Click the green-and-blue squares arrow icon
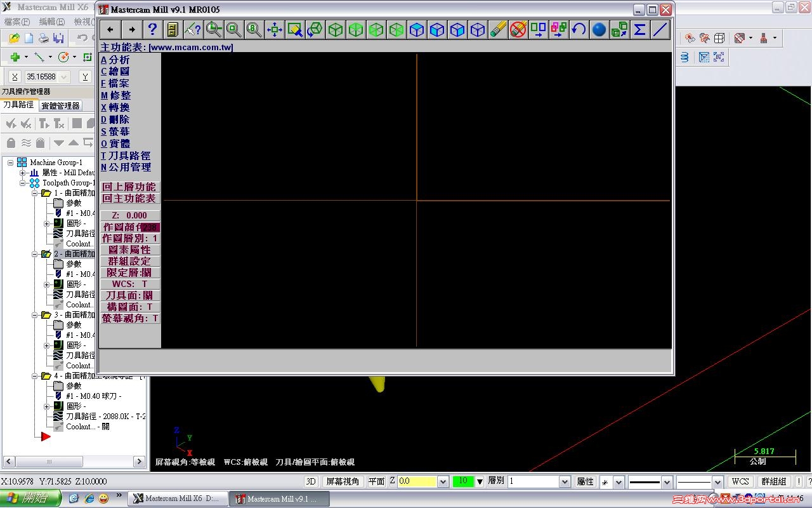The image size is (812, 508). point(538,30)
